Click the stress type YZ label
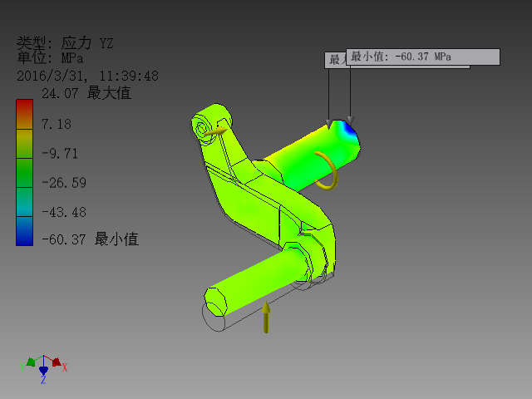 coord(65,43)
